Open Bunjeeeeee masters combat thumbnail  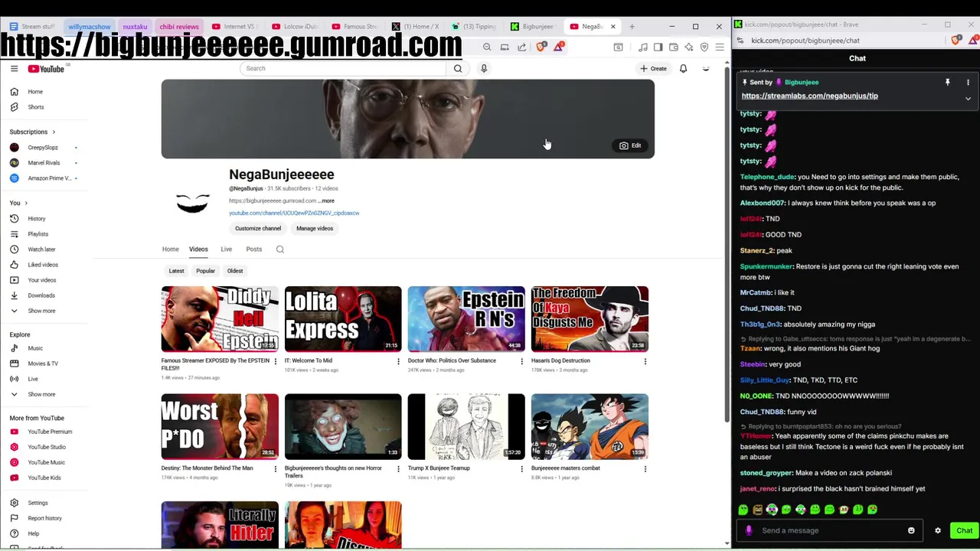(x=590, y=426)
